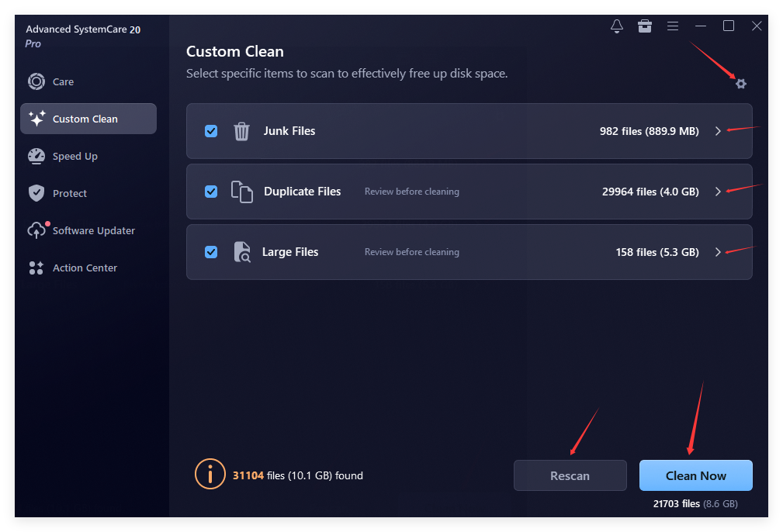Uncheck the Duplicate Files checkbox
Viewport: 783px width, 532px height.
pos(211,192)
